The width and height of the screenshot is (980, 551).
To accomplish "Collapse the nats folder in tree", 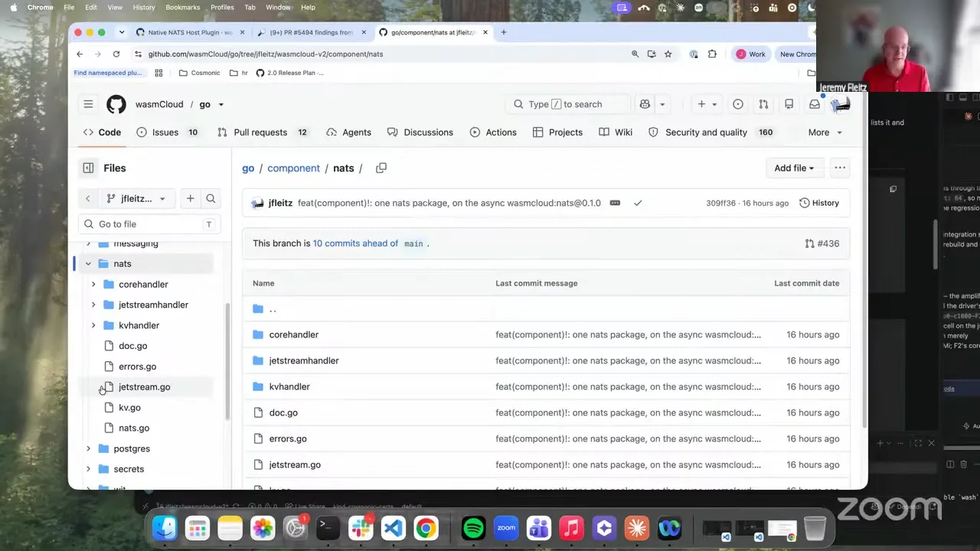I will (88, 264).
